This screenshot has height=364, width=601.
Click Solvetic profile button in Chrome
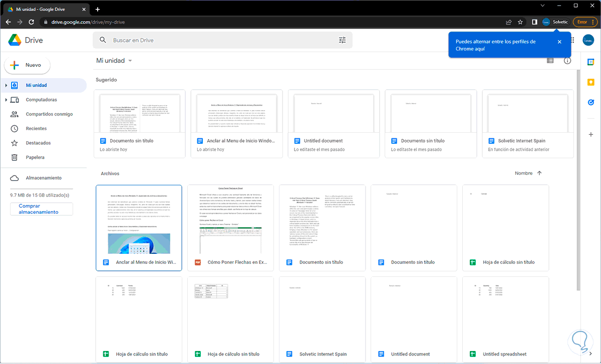[555, 22]
